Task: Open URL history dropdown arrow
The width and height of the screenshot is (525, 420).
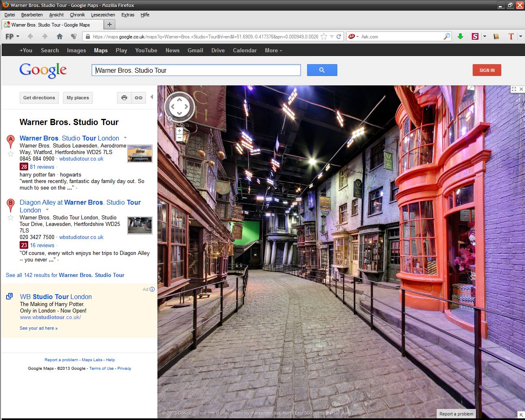Action: [332, 36]
